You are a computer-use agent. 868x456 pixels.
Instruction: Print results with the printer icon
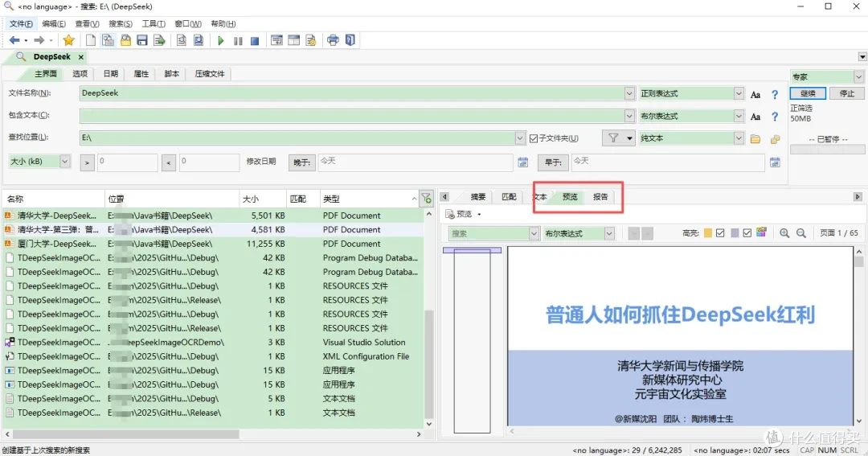tap(333, 40)
